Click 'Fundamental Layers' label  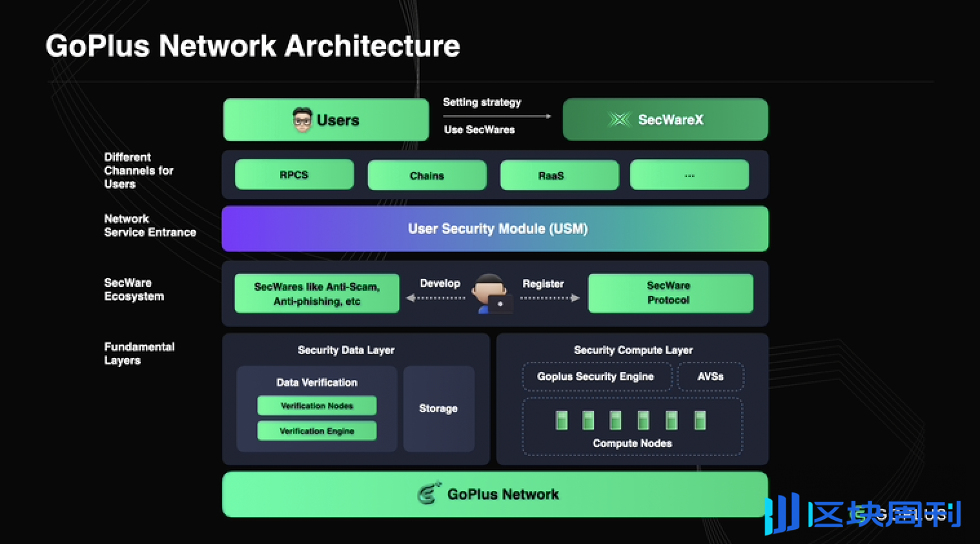point(139,353)
